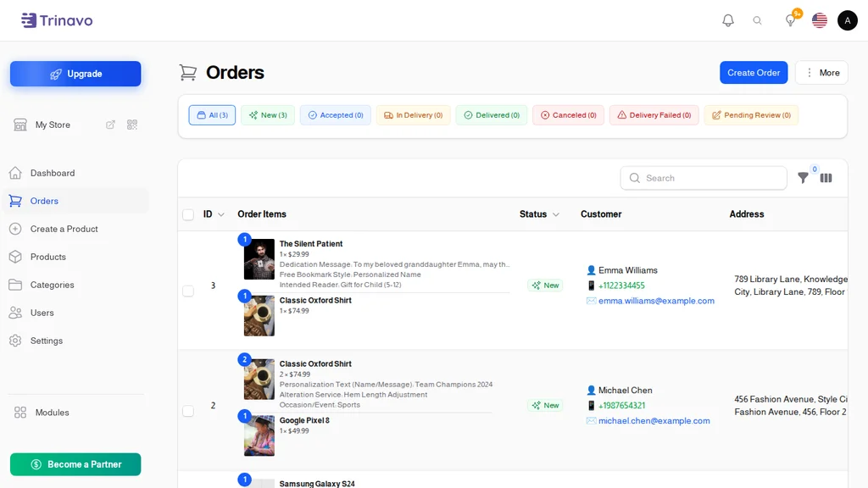The image size is (868, 488).
Task: Click the Upgrade button
Action: 75,74
